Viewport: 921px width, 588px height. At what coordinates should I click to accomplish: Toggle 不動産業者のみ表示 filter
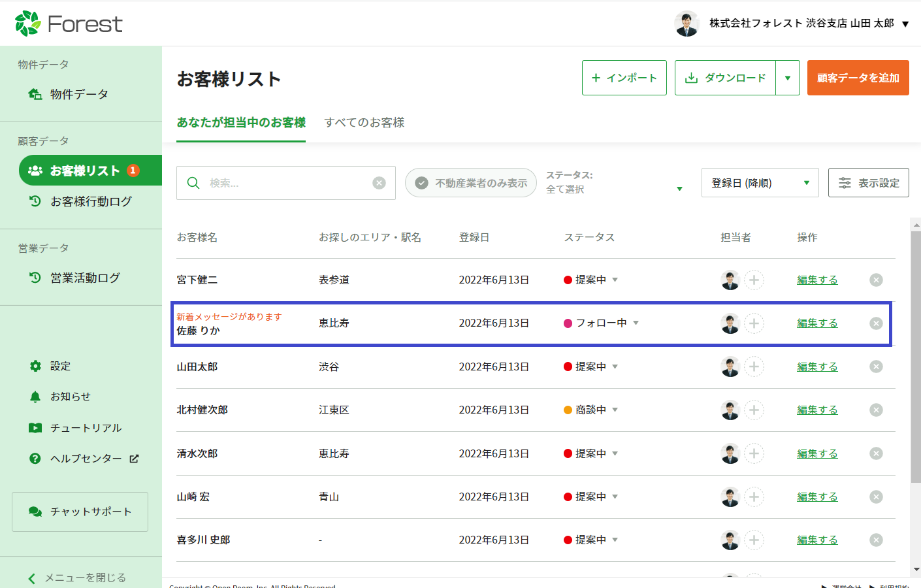(x=471, y=183)
